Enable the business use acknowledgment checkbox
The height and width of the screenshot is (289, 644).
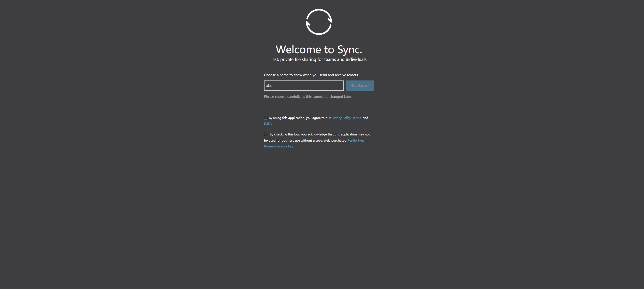tap(266, 134)
